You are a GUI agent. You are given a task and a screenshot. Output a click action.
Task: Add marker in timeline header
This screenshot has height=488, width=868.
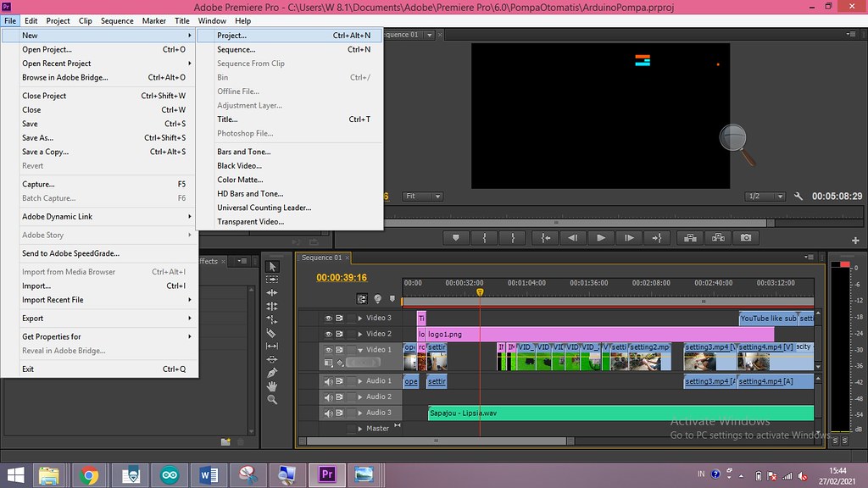click(392, 299)
